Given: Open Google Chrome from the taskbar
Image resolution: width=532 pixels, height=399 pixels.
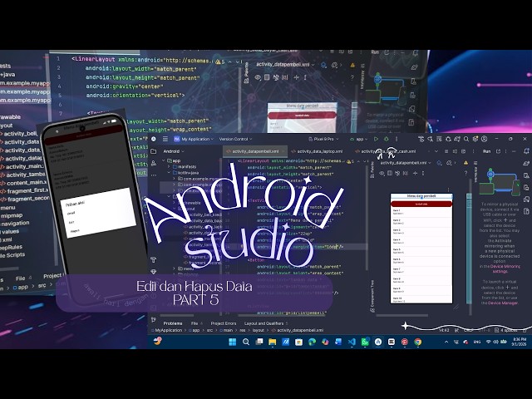Looking at the screenshot, I should pos(417,342).
